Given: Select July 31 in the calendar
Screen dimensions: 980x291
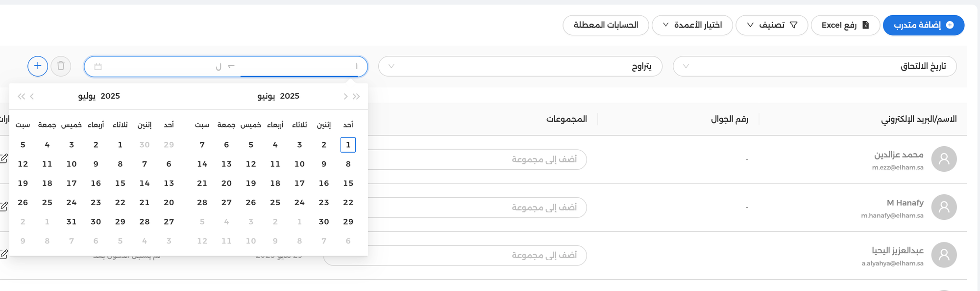Looking at the screenshot, I should pyautogui.click(x=72, y=221).
